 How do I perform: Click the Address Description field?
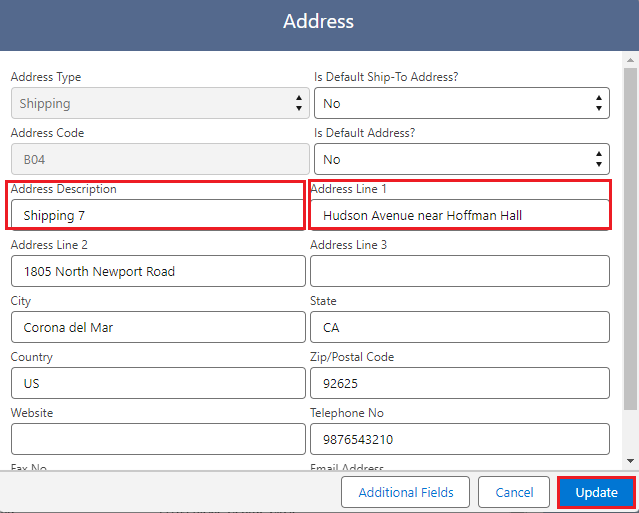tap(157, 215)
